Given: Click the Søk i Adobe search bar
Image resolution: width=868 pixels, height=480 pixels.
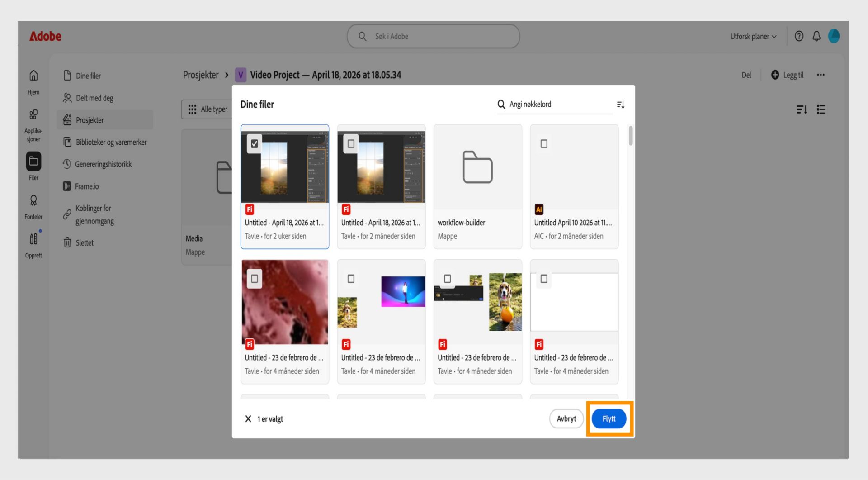Looking at the screenshot, I should pyautogui.click(x=433, y=36).
